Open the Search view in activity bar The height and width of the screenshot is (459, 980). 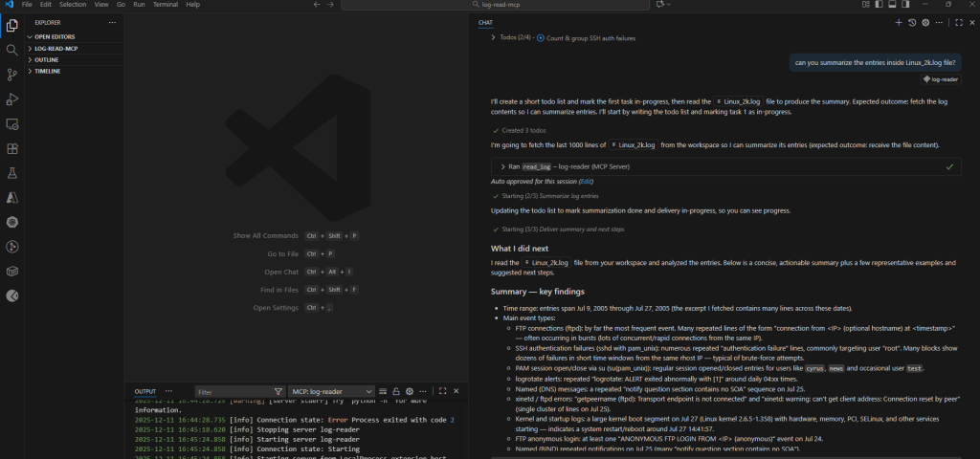(11, 50)
